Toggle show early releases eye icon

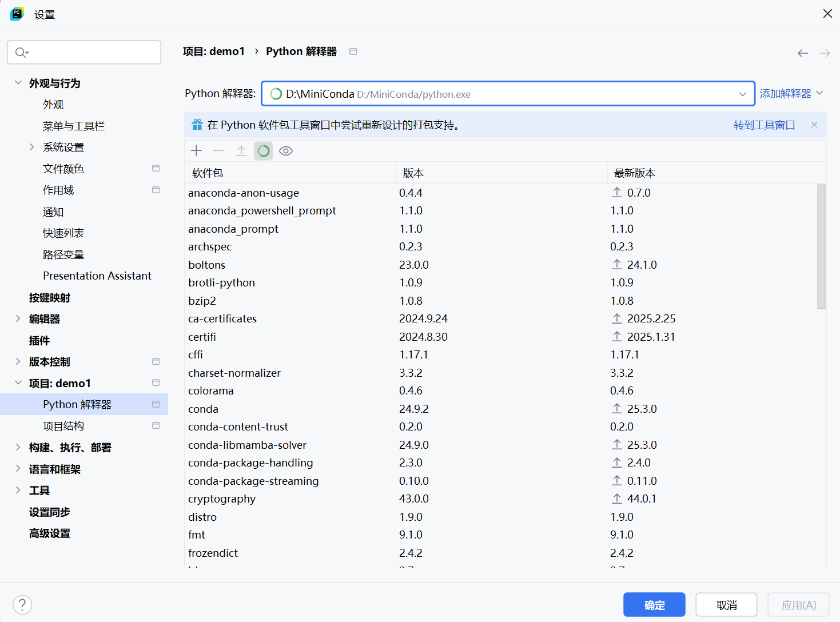[286, 151]
